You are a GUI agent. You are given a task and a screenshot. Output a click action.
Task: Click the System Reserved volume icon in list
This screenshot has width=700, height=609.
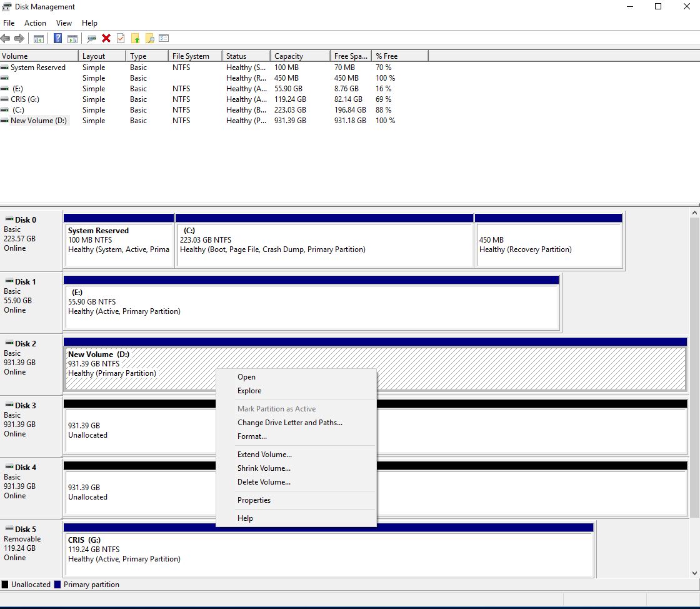click(4, 68)
